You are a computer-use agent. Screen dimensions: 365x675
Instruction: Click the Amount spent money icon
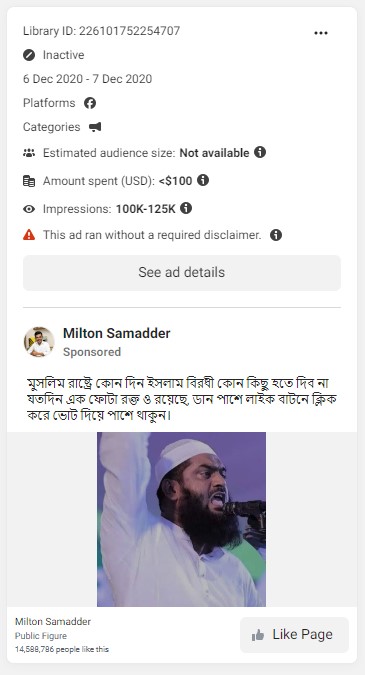29,181
